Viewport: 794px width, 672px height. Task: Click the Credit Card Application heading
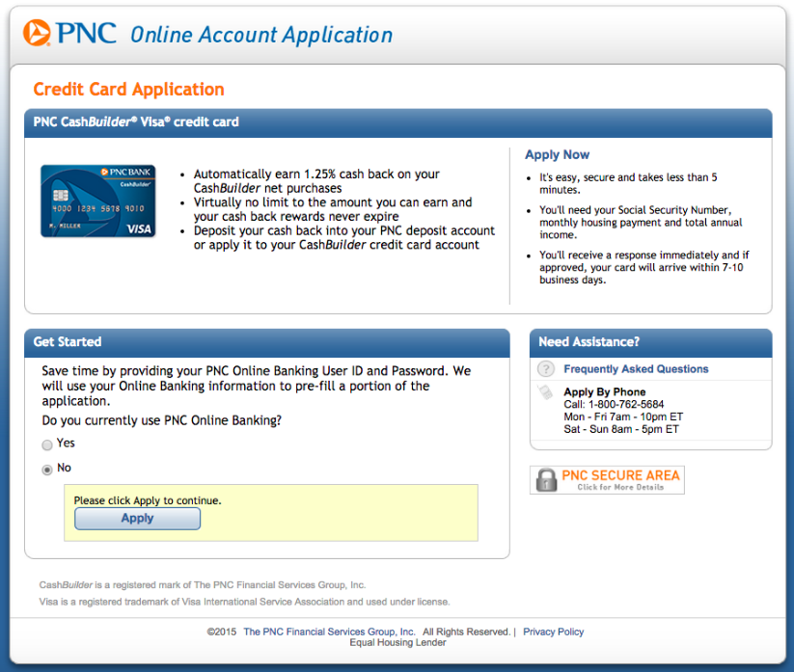[x=128, y=89]
